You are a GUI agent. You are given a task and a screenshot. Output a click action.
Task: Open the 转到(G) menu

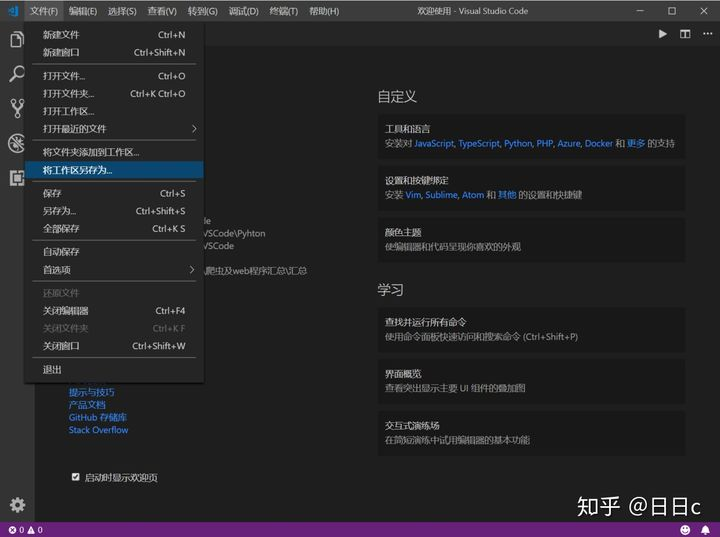[x=202, y=11]
